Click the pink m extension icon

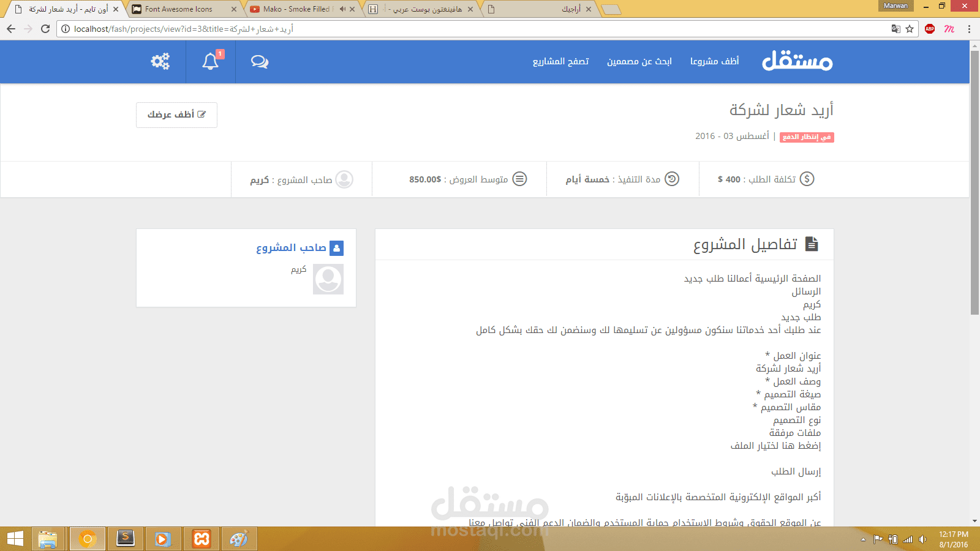[949, 29]
